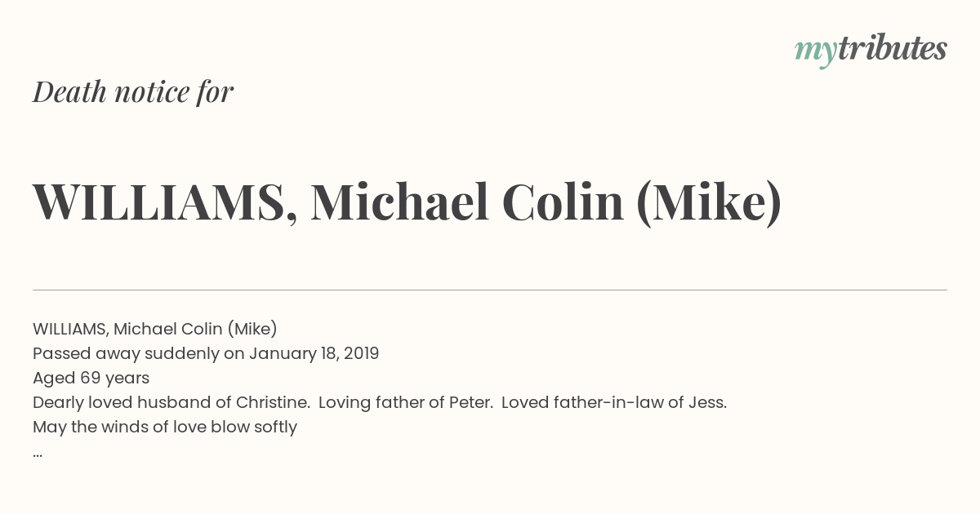Select the "Aged 69 years" line
Viewport: 980px width, 514px height.
point(91,378)
